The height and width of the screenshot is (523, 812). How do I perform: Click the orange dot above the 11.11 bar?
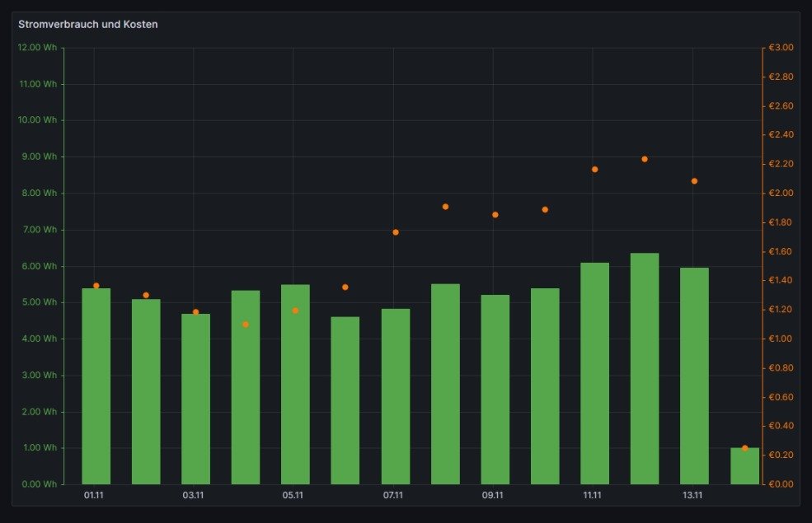[594, 170]
